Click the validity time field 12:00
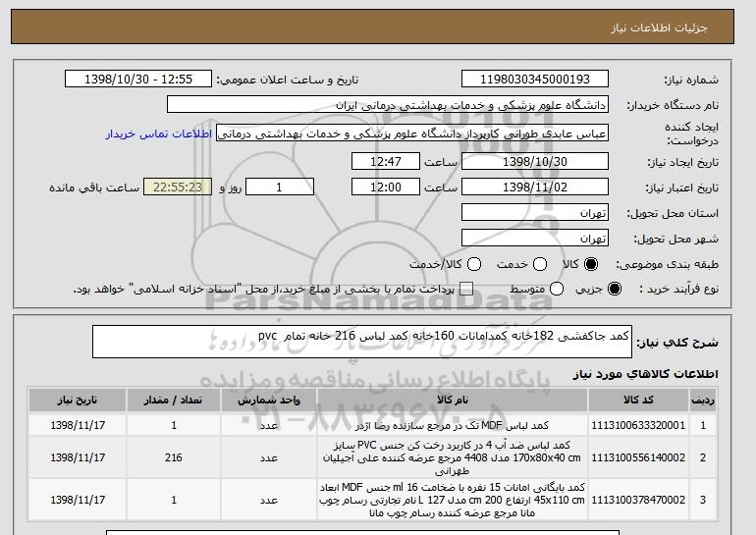This screenshot has height=535, width=756. (x=386, y=187)
